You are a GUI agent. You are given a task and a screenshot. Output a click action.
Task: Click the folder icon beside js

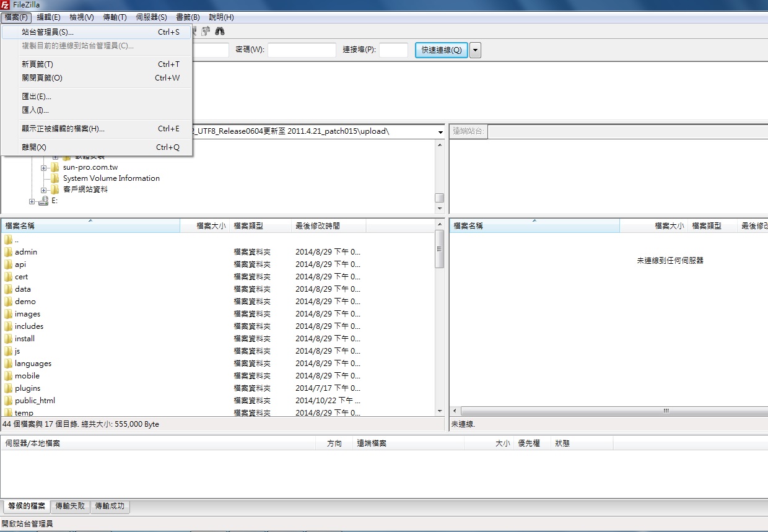[8, 351]
